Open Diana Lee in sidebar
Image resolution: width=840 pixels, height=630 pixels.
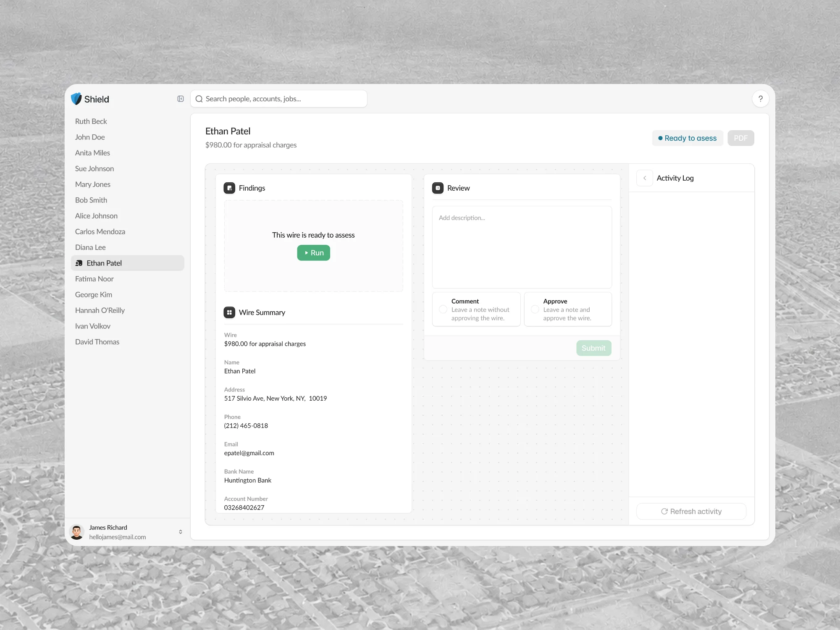[90, 247]
